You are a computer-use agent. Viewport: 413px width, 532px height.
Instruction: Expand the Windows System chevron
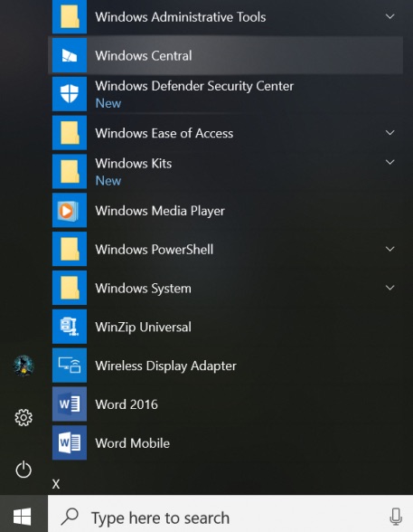(x=390, y=288)
